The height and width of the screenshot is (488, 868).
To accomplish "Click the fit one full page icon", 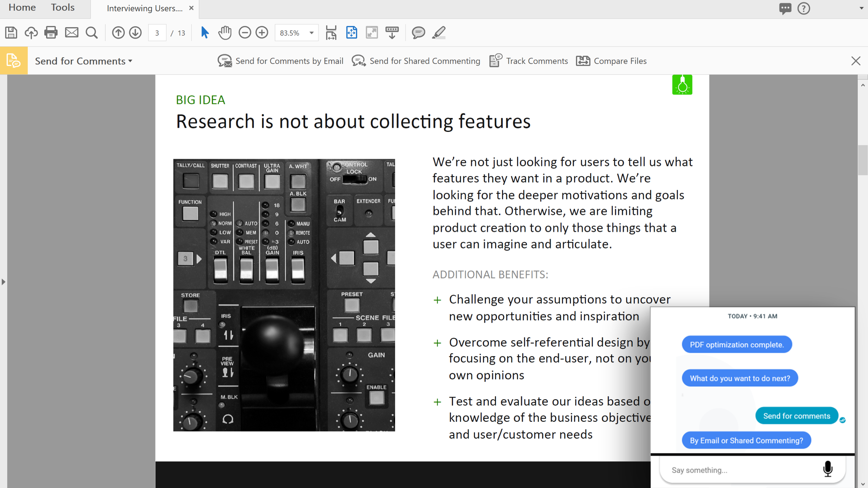I will 351,33.
